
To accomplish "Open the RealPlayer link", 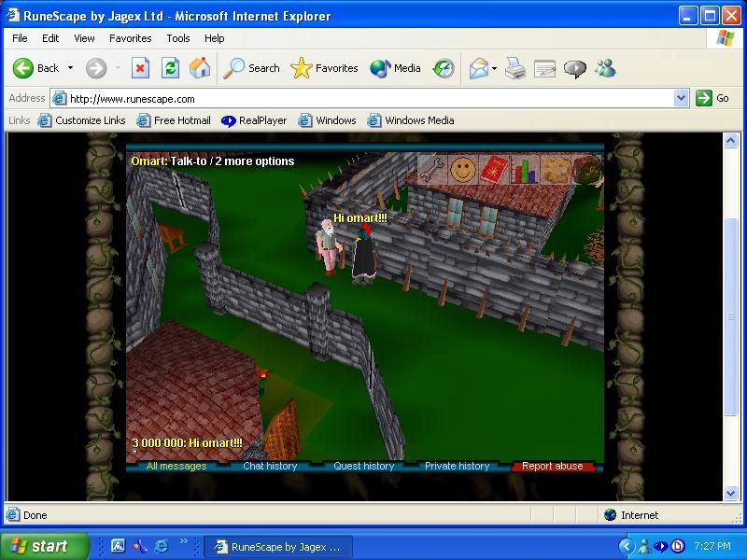I will click(254, 120).
